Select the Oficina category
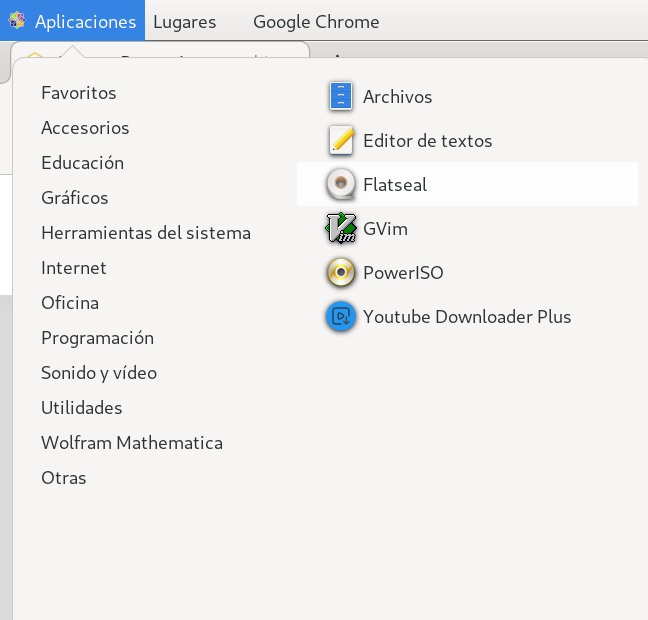The width and height of the screenshot is (648, 620). tap(70, 303)
